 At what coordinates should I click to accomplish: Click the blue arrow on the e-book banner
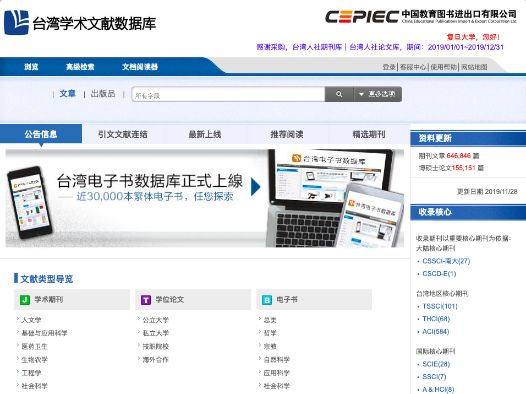click(x=255, y=187)
